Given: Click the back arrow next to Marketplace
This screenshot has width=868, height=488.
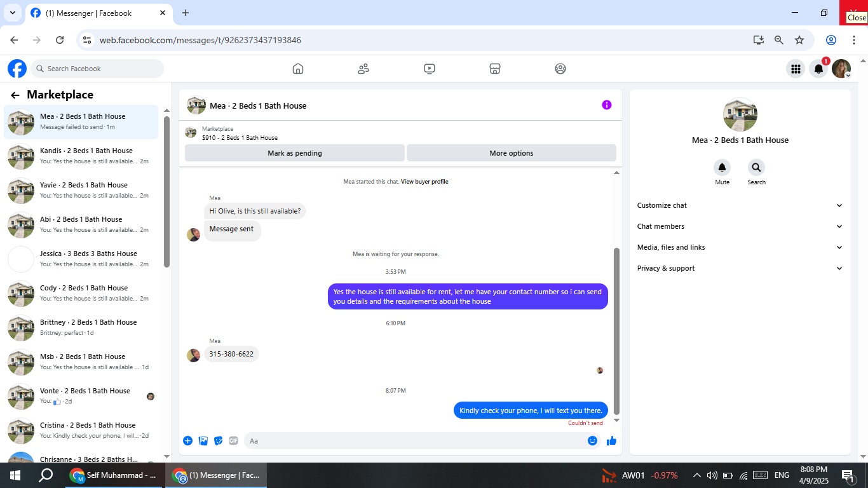Looking at the screenshot, I should [15, 95].
